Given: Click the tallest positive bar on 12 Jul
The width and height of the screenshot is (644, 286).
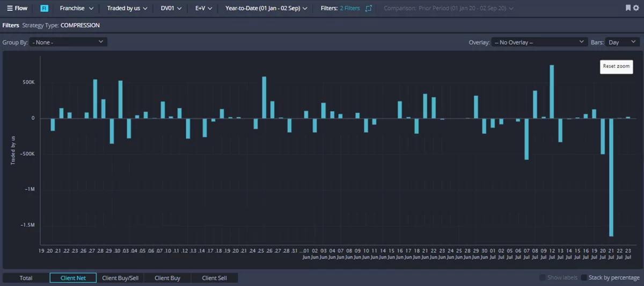Looking at the screenshot, I should point(552,92).
